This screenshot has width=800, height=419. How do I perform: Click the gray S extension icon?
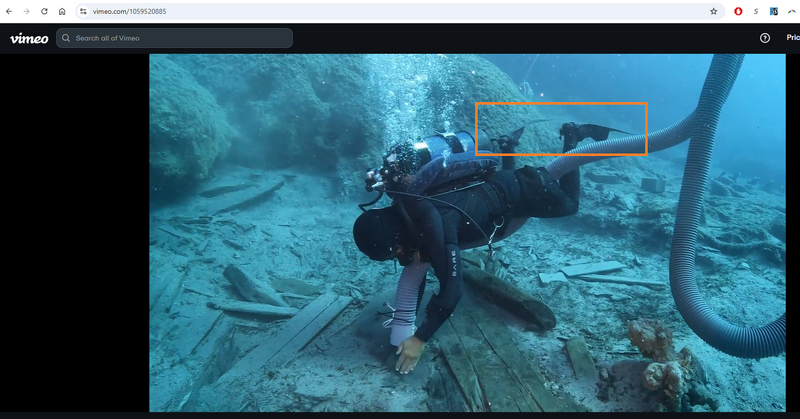(x=756, y=11)
